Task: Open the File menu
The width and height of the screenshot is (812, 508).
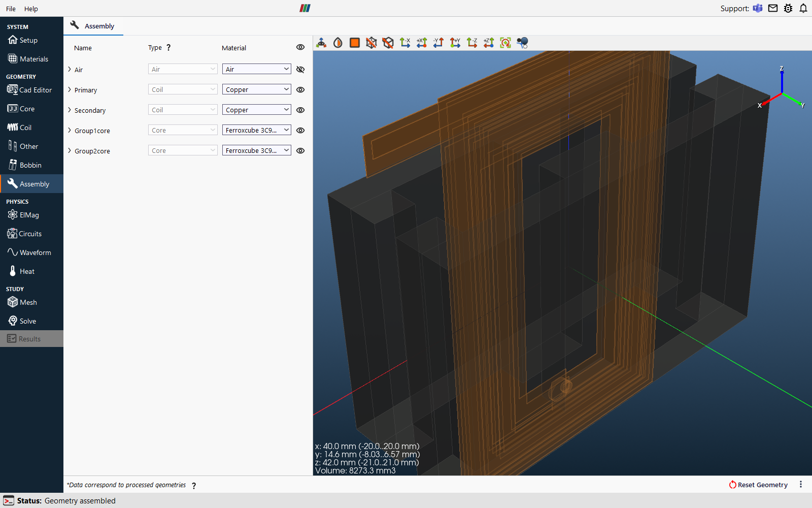Action: (x=11, y=9)
